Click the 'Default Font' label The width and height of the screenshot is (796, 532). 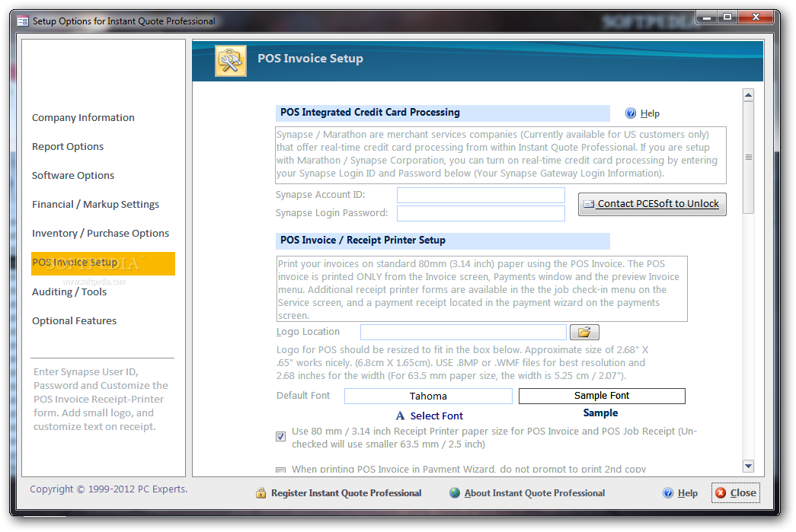click(303, 396)
